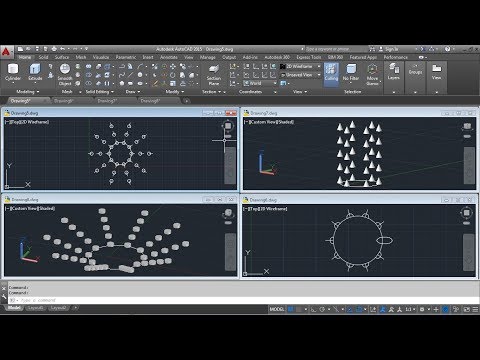Open the workspace switching gear icon
480x360 pixels.
(422, 309)
